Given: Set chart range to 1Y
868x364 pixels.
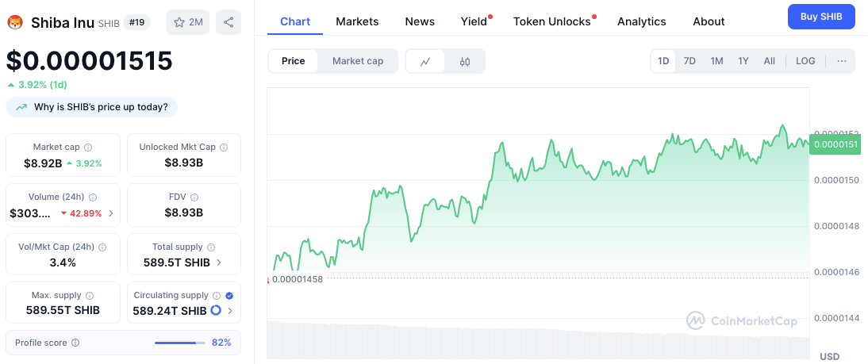Looking at the screenshot, I should pyautogui.click(x=743, y=61).
